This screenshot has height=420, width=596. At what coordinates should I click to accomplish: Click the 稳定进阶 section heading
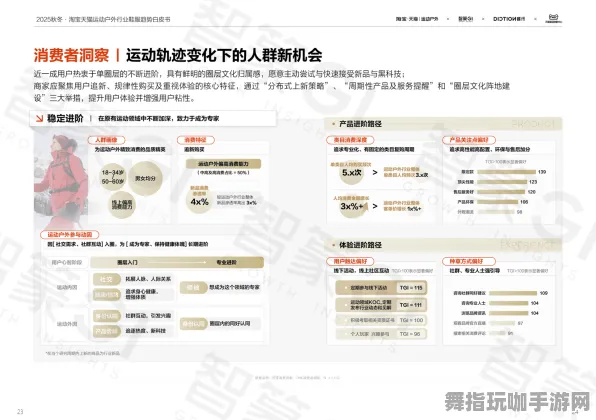[x=65, y=119]
